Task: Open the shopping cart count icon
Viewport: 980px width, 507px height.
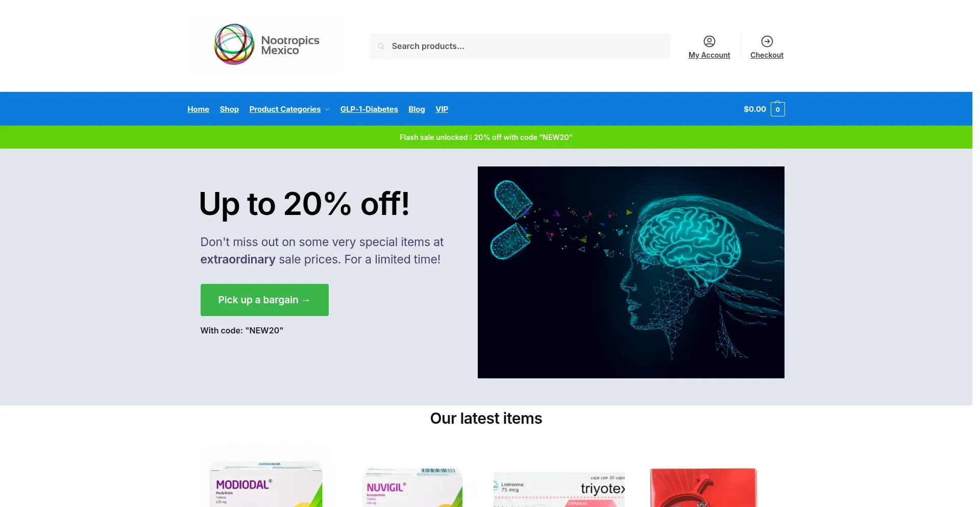Action: pos(777,109)
